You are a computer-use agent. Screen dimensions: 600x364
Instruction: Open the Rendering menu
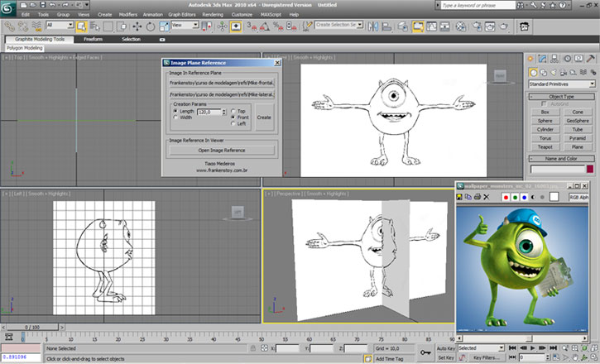213,15
